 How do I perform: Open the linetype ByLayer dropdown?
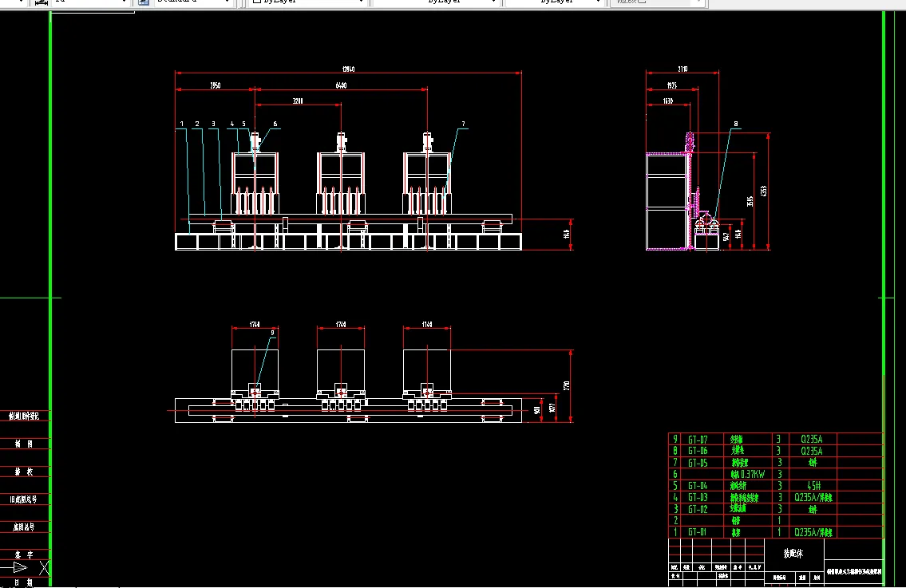coord(437,2)
